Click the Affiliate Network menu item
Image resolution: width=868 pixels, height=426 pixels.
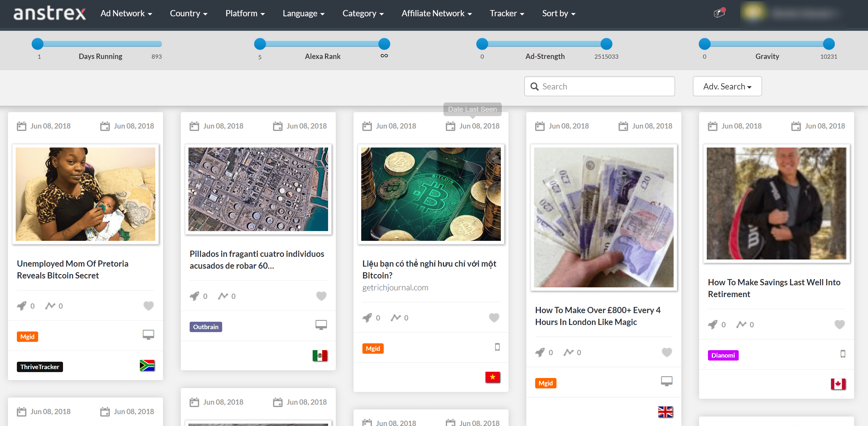[437, 13]
